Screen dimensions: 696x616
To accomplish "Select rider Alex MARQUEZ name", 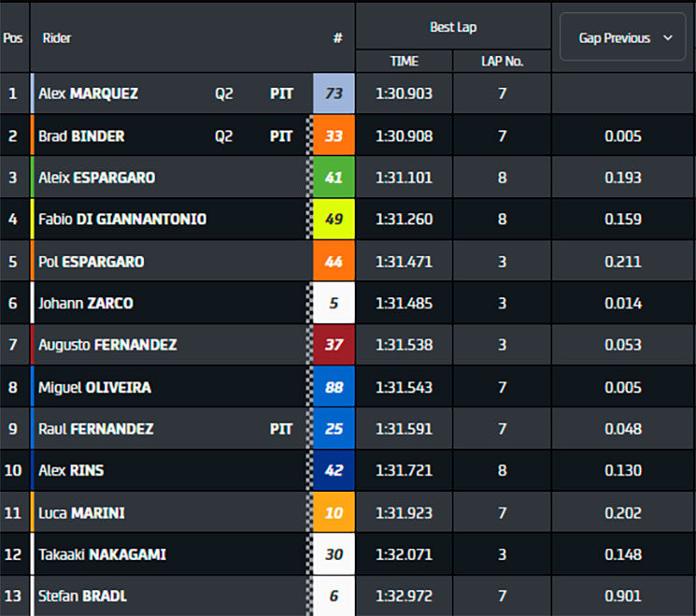I will coord(88,93).
